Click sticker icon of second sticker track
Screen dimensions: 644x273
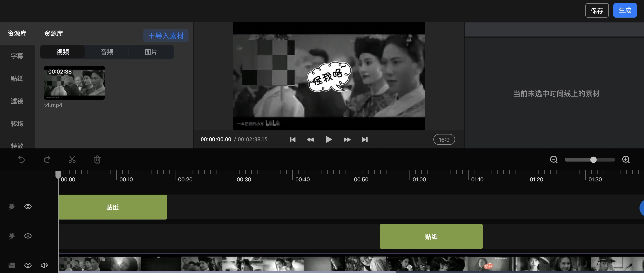click(x=12, y=236)
